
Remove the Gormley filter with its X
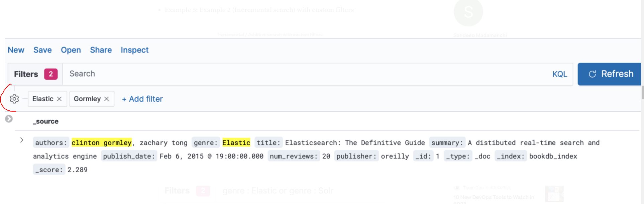pyautogui.click(x=106, y=99)
